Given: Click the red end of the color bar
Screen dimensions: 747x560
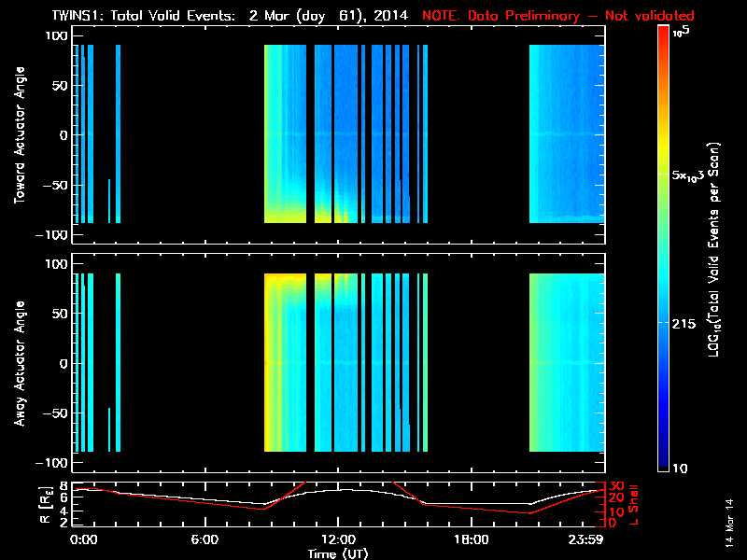Looking at the screenshot, I should pyautogui.click(x=664, y=35).
